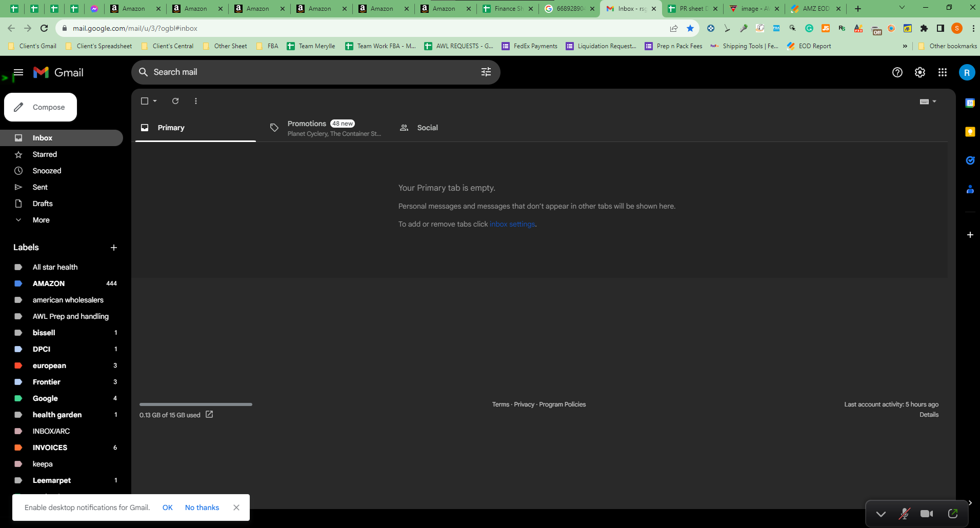Open the keepa label
The width and height of the screenshot is (980, 528).
(x=62, y=464)
